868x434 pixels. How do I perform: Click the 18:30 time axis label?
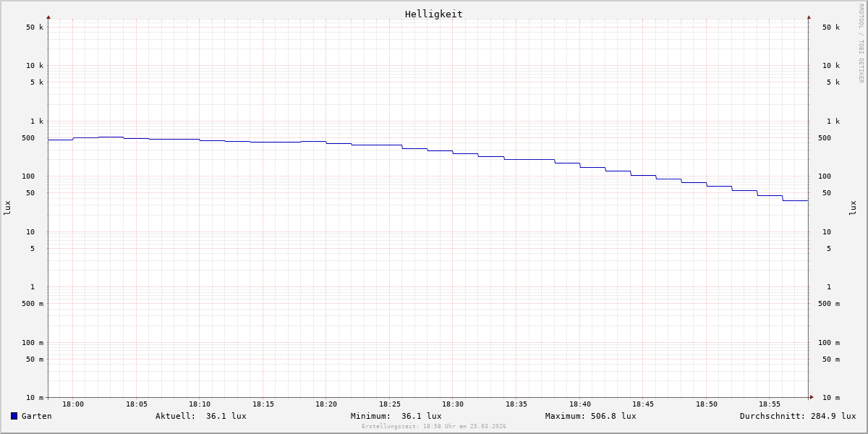(x=453, y=404)
